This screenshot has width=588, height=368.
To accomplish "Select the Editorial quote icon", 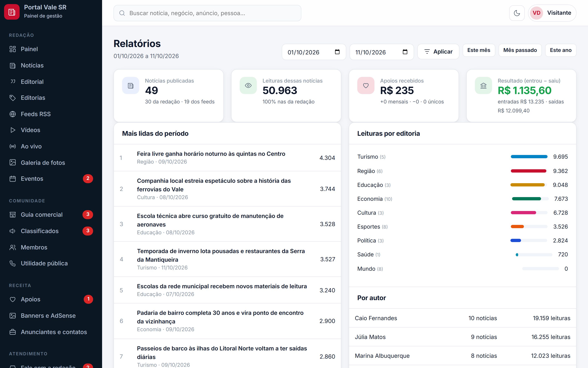I will [13, 82].
